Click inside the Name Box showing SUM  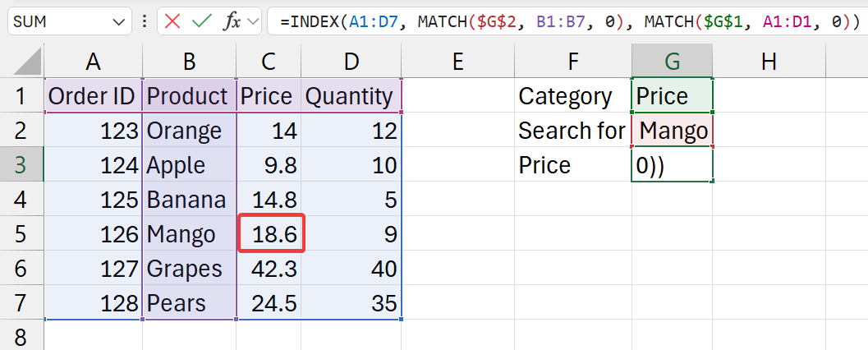(x=57, y=21)
